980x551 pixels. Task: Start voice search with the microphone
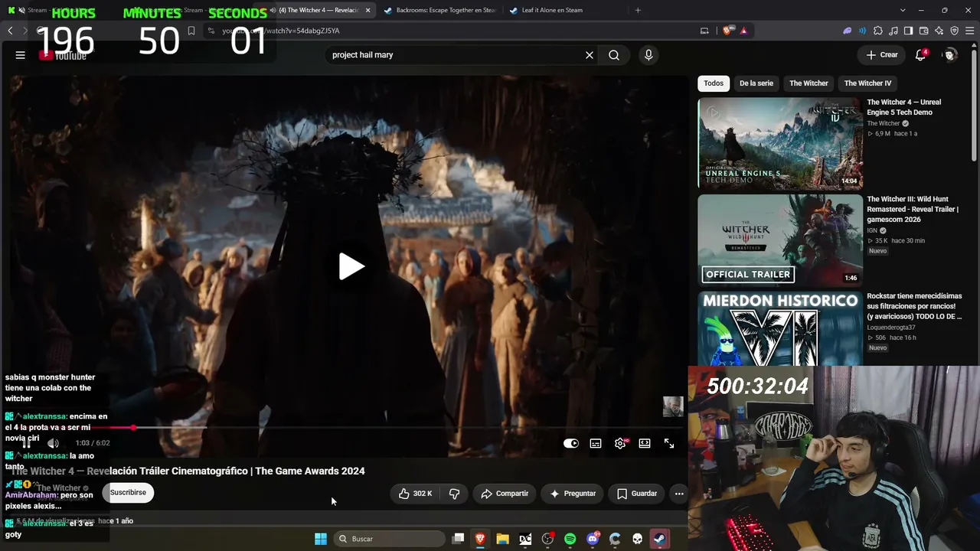(648, 55)
